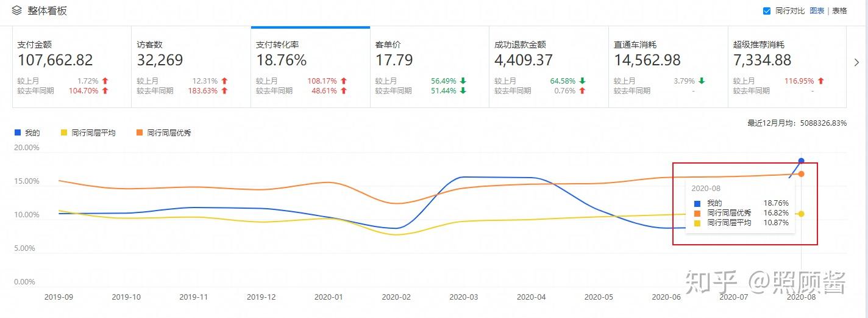
Task: Choose the 客单价 metric card
Action: pos(429,67)
